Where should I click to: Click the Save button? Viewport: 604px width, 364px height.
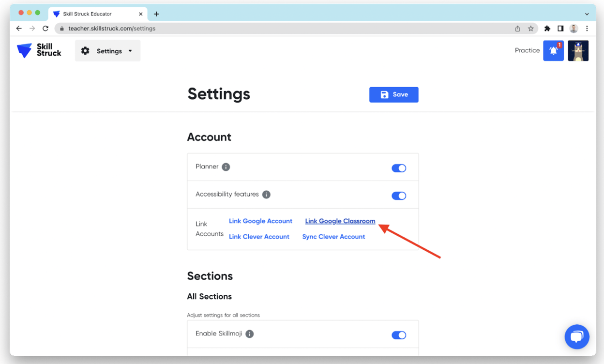tap(393, 94)
